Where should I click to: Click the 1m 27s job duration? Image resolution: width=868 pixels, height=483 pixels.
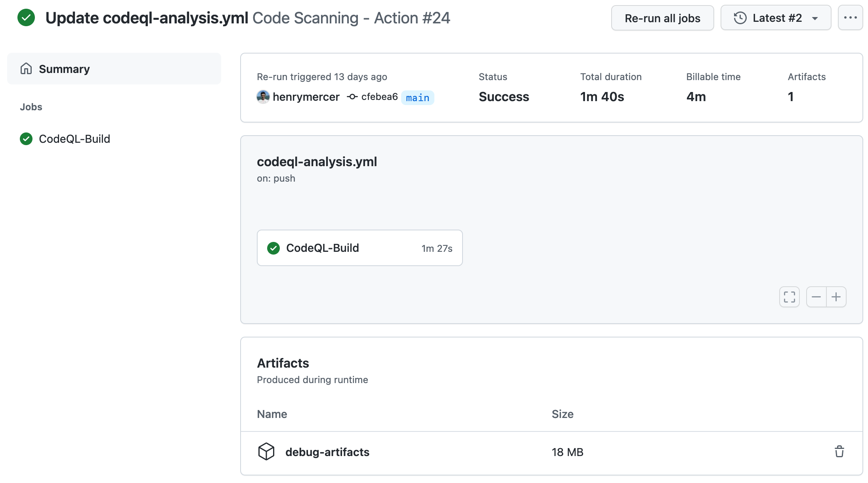click(x=437, y=248)
